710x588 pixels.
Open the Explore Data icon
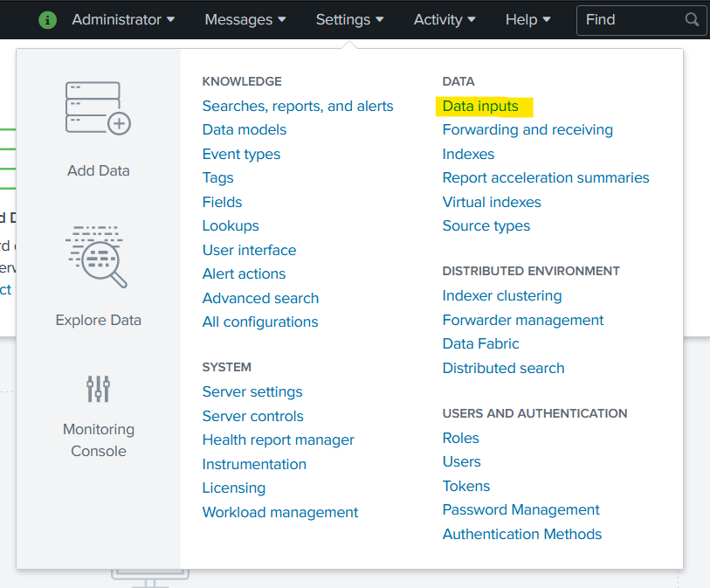pos(97,256)
